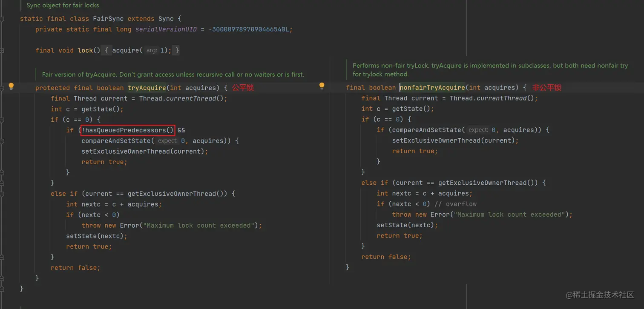Click serialVersionUID field name

coord(166,29)
